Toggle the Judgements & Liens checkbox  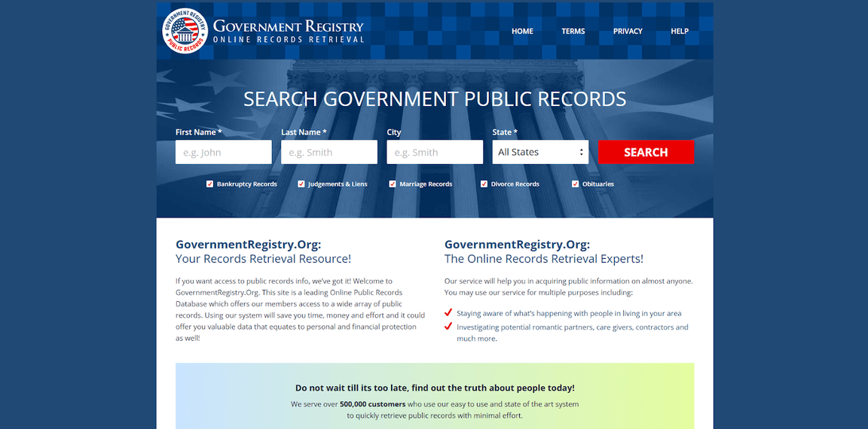click(301, 184)
